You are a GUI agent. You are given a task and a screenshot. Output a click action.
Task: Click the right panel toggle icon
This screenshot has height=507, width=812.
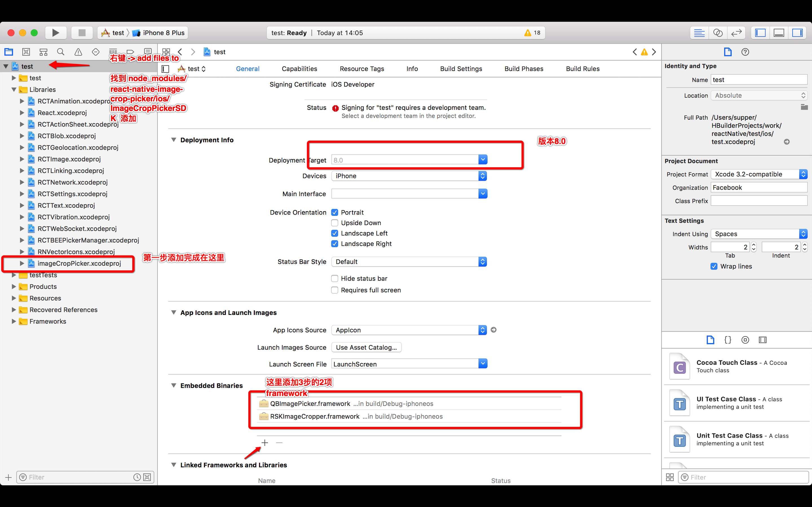[798, 33]
